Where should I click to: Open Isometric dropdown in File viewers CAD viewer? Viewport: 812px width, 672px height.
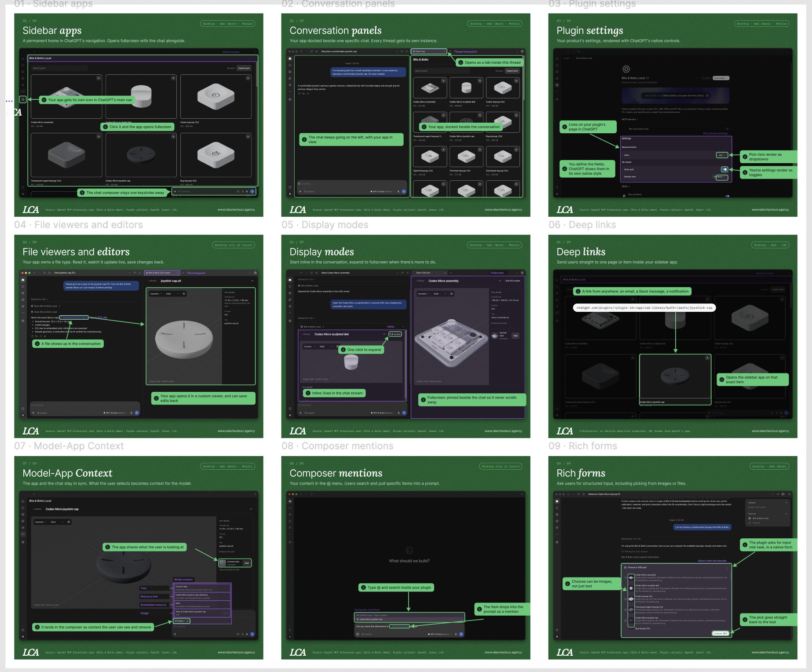pos(156,293)
